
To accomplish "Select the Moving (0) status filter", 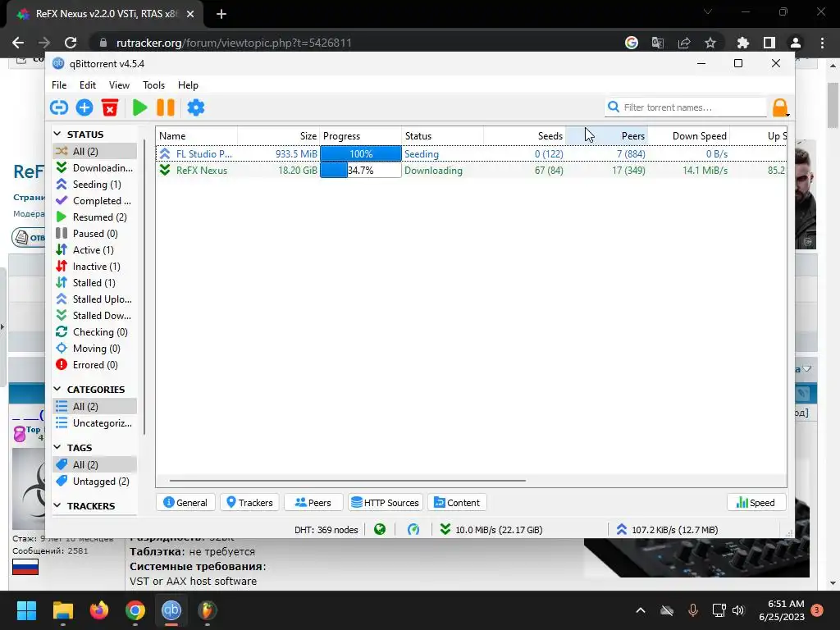I will 95,349.
